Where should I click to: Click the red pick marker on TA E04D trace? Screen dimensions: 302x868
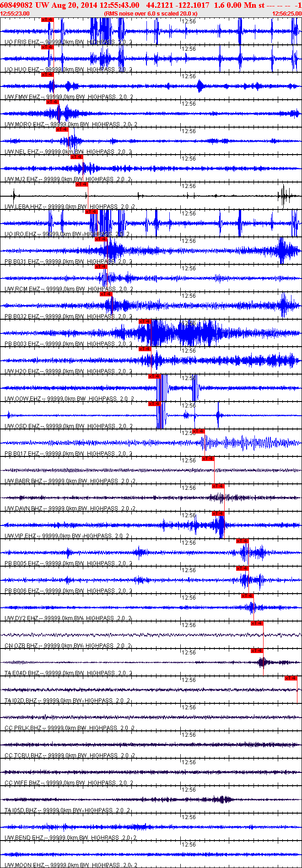click(257, 651)
